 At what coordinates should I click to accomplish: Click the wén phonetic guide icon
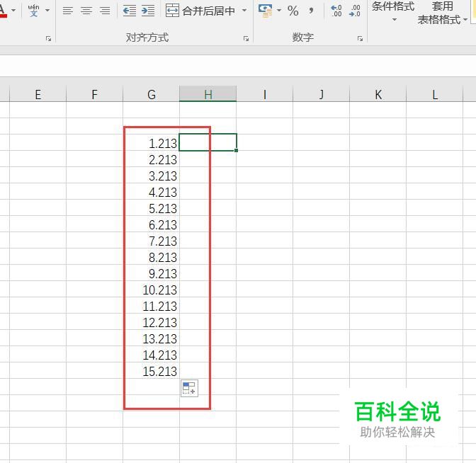click(33, 11)
